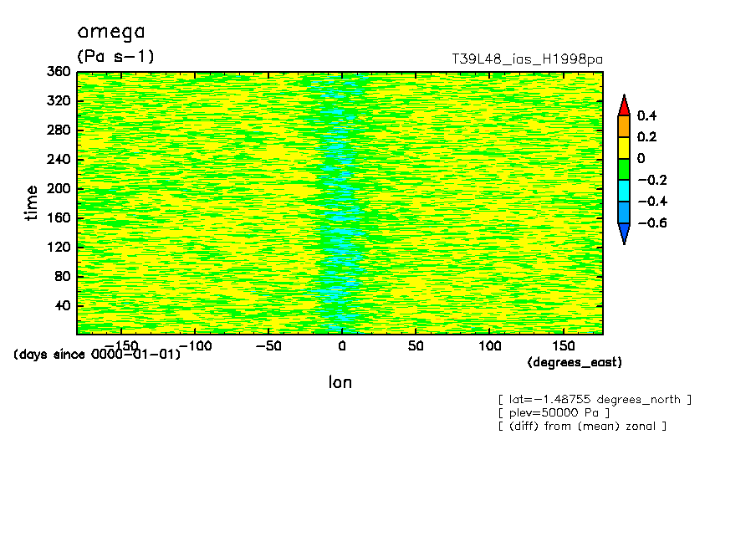The image size is (756, 547).
Task: Click the y-axis tick label 240
Action: point(59,159)
